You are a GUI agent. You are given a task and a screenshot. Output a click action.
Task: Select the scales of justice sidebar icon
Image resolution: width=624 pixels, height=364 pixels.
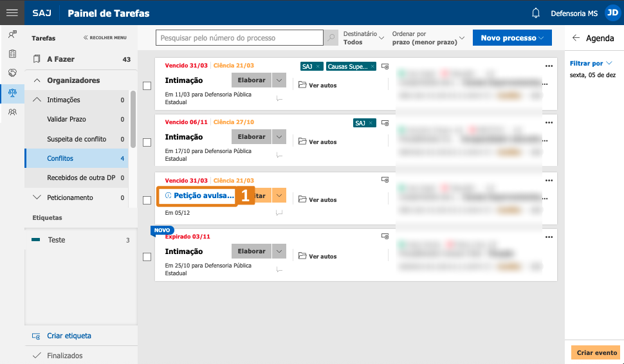[12, 93]
